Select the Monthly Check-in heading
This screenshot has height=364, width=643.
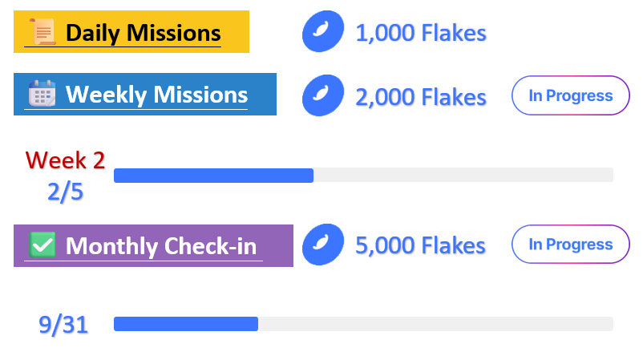164,245
